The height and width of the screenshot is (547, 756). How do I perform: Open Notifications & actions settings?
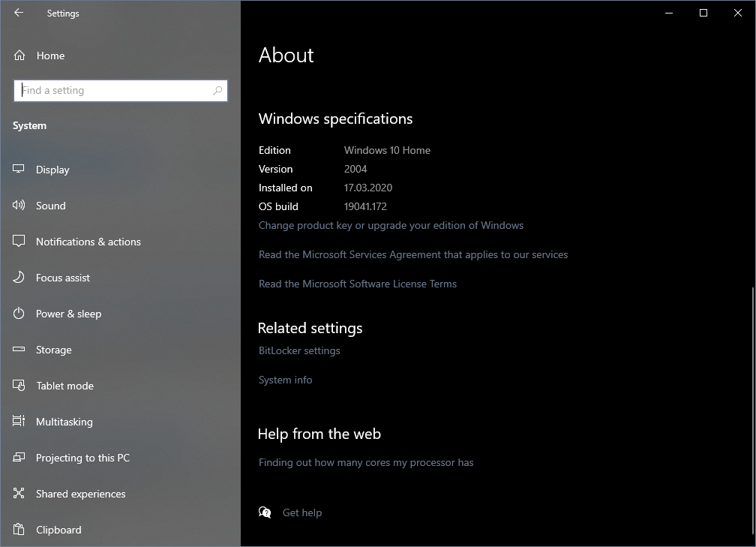tap(88, 242)
